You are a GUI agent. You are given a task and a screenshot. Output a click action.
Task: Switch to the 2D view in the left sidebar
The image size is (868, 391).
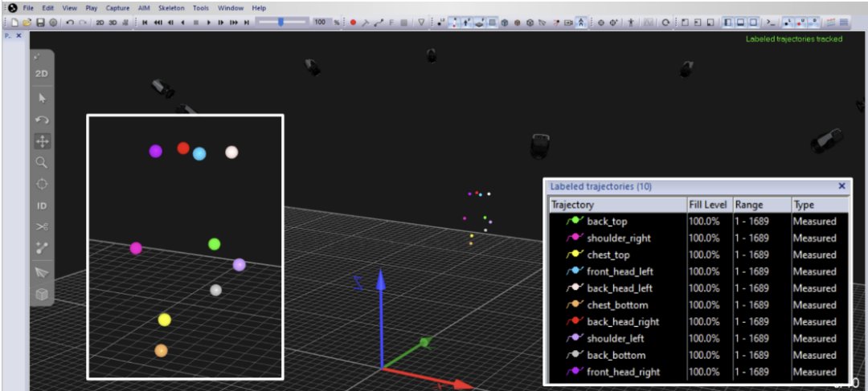tap(42, 74)
